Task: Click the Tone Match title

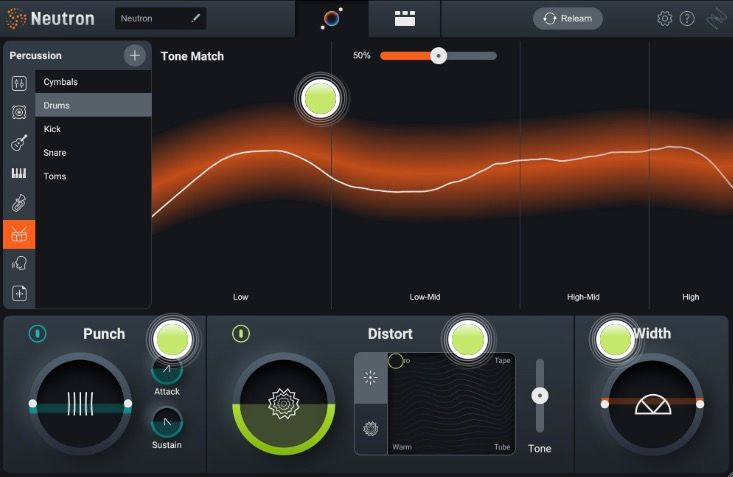Action: click(192, 56)
